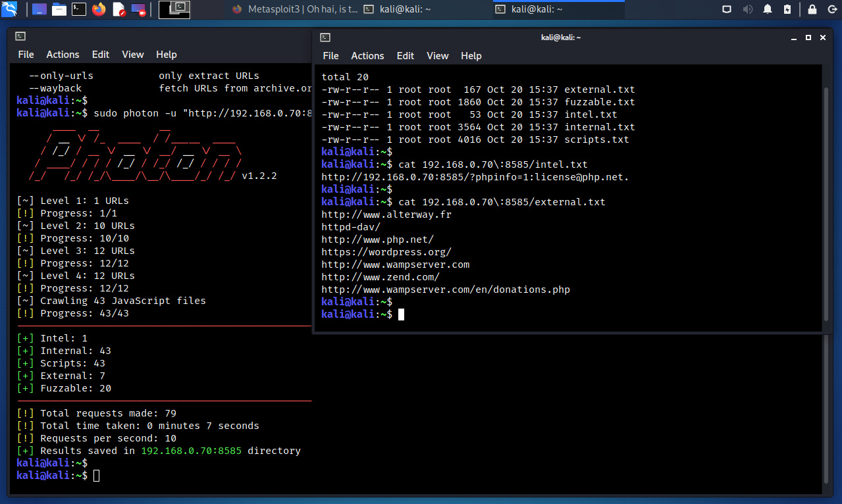
Task: Click the show desktop panel icon
Action: click(39, 9)
